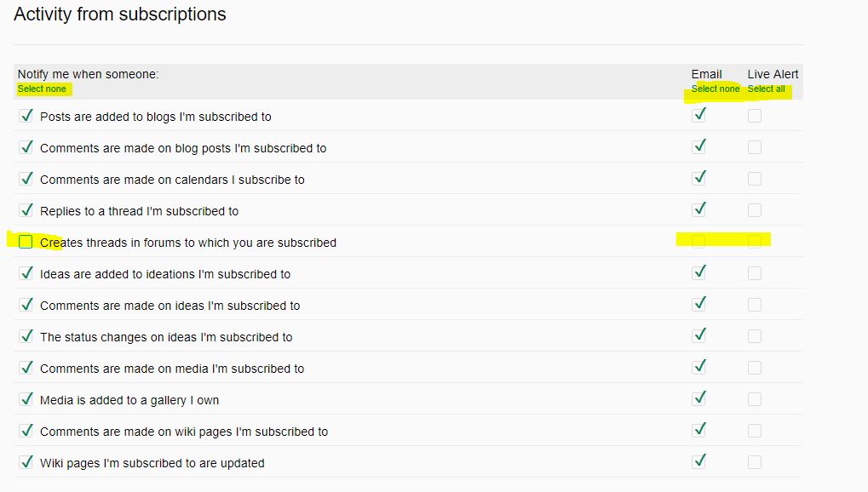The width and height of the screenshot is (868, 492).
Task: Enable 'Creates threads in forums' notification checkbox
Action: click(26, 242)
